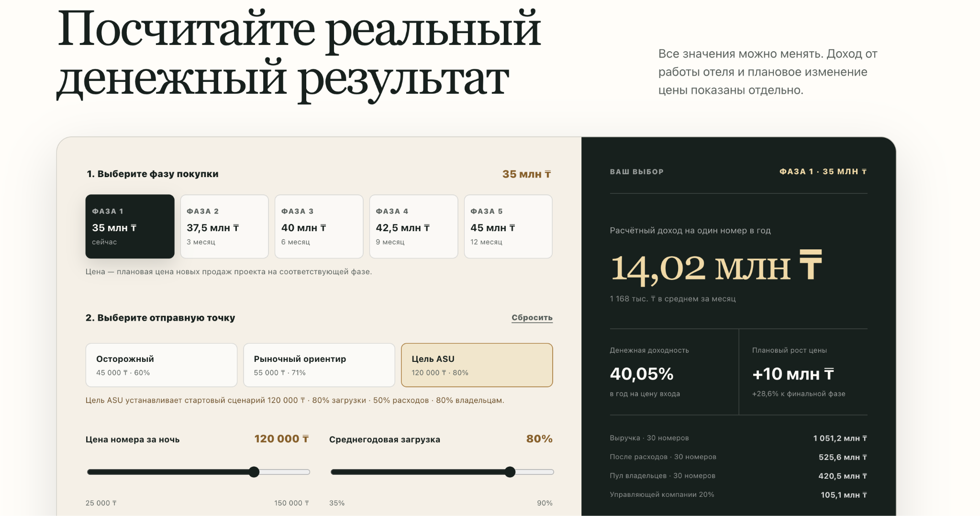The width and height of the screenshot is (980, 516).
Task: Click the Сбросить link
Action: [532, 318]
